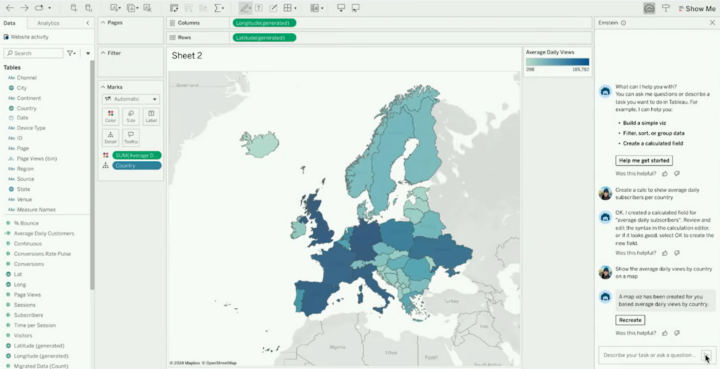Click thumbs down under the calculated field reply
The height and width of the screenshot is (369, 720).
pyautogui.click(x=677, y=253)
